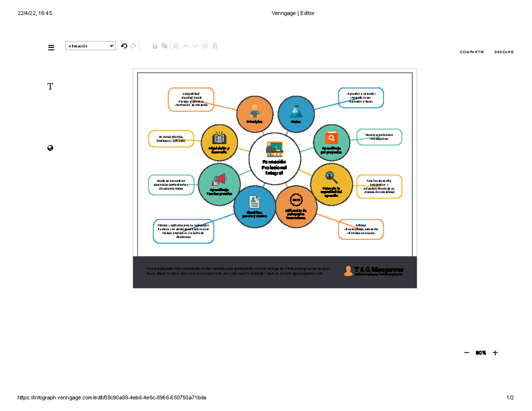Move element forward one layer
This screenshot has height=411, width=532.
186,46
